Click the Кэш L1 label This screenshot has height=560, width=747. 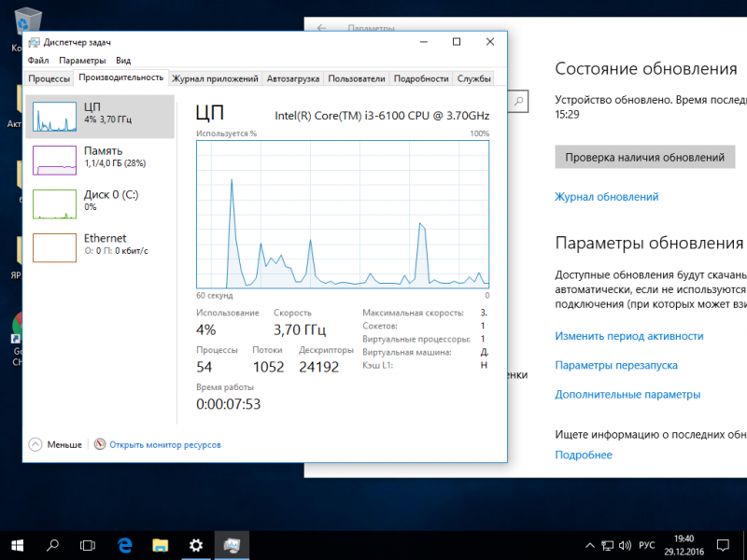click(x=378, y=365)
